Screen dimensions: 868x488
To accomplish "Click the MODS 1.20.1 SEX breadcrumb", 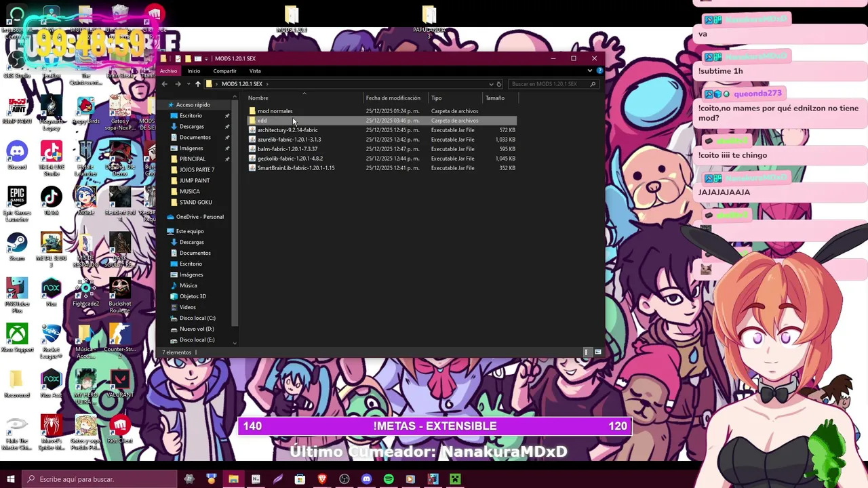I will (241, 84).
